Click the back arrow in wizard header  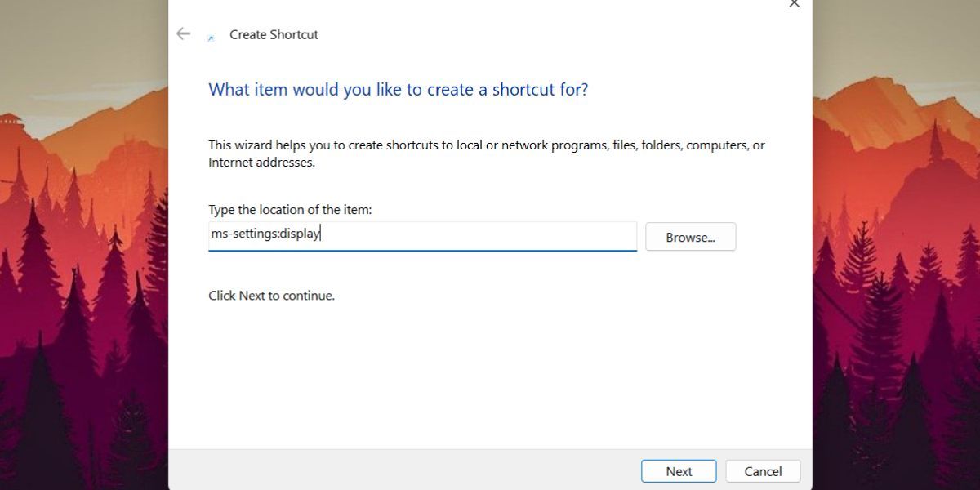tap(183, 33)
